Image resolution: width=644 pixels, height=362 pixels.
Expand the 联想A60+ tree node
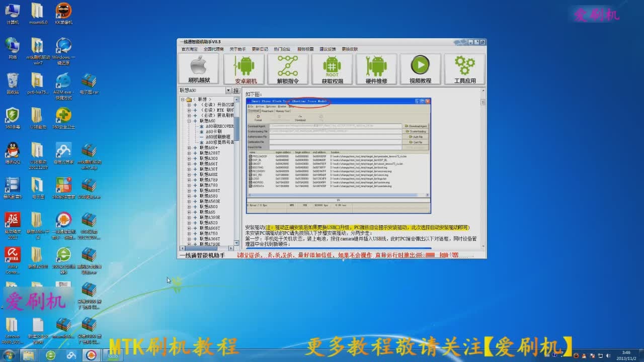coord(189,148)
